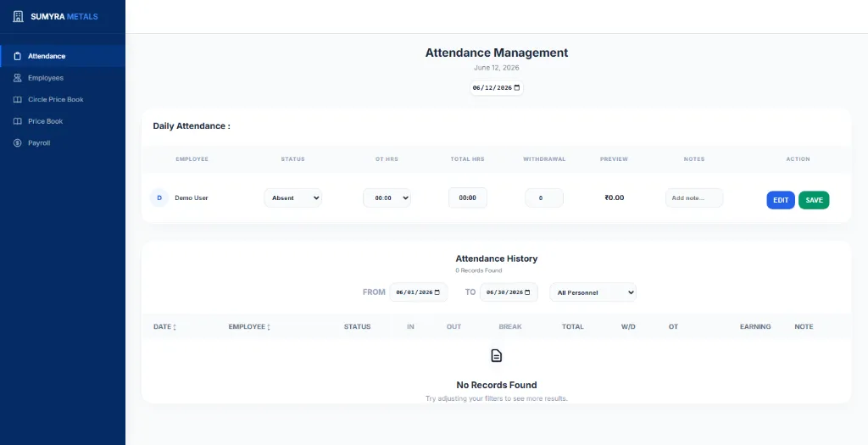
Task: Sort history by the EMPLOYEE column arrows
Action: [269, 327]
